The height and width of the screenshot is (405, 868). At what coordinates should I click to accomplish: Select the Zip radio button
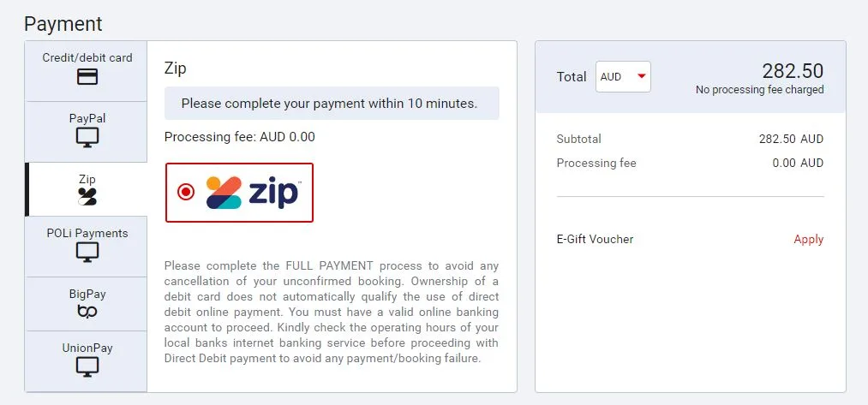[186, 192]
